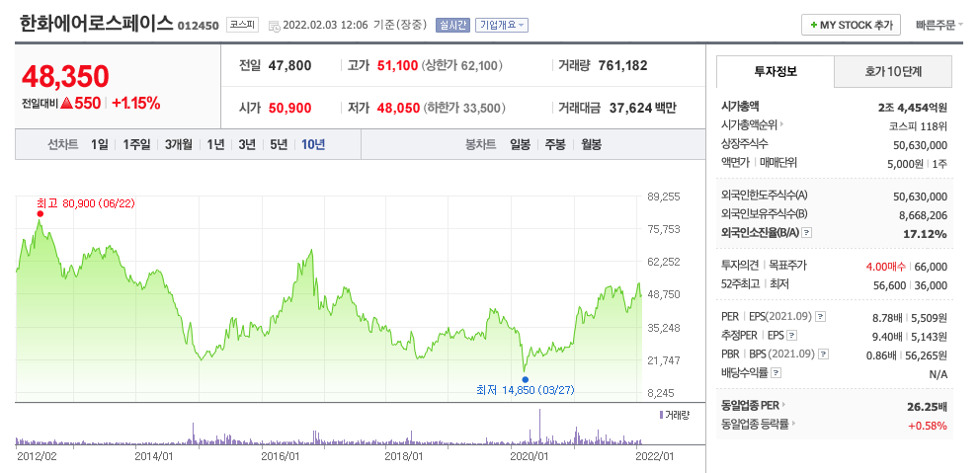Click the arrow icon next to 동일업종 등락률
This screenshot has width=980, height=473.
tap(793, 424)
